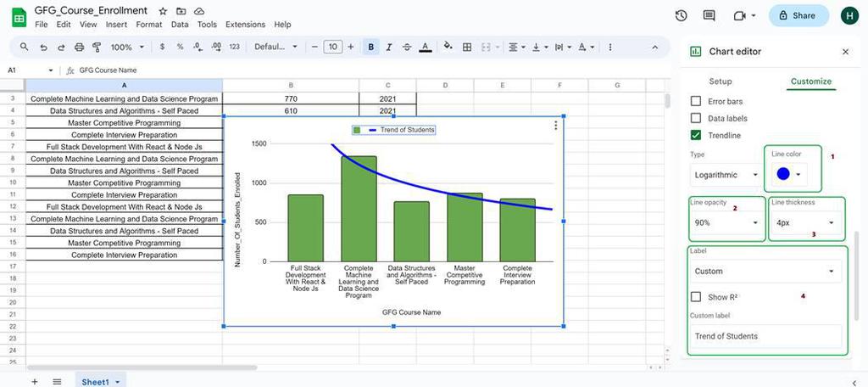Enable Error bars checkbox
Image resolution: width=868 pixels, height=387 pixels.
[696, 102]
